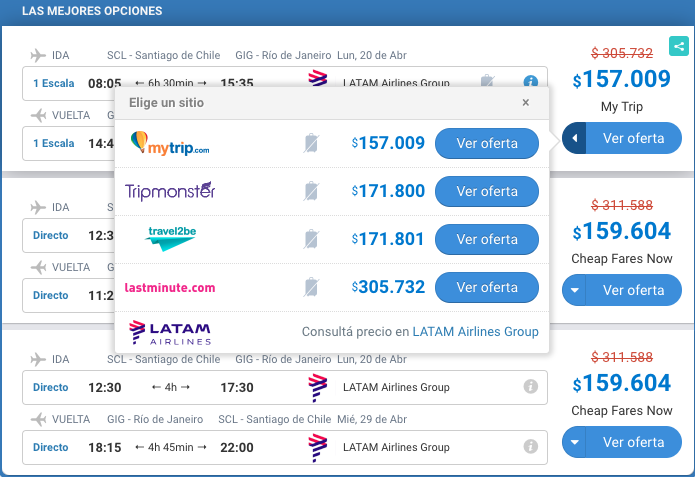The width and height of the screenshot is (695, 477).
Task: Click strikethrough price $305.732
Action: pos(622,53)
